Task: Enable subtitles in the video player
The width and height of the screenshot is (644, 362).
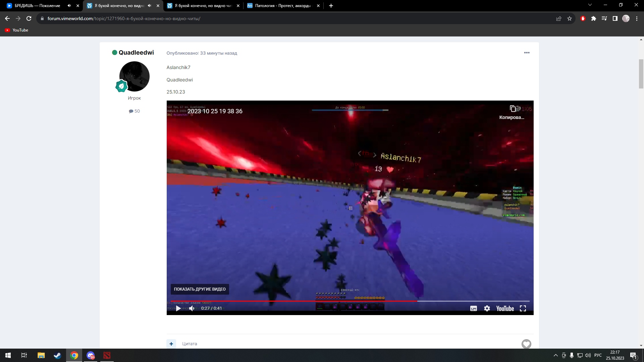Action: 474,308
